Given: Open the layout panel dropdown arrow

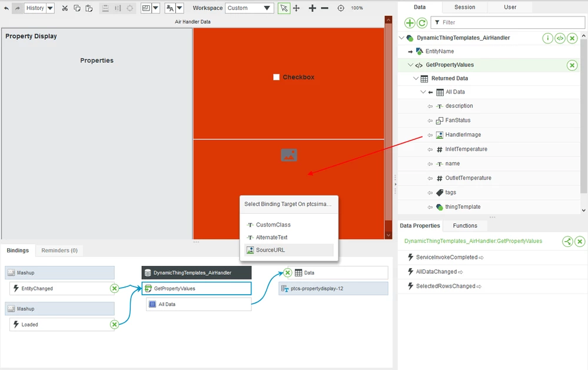Looking at the screenshot, I should [155, 8].
